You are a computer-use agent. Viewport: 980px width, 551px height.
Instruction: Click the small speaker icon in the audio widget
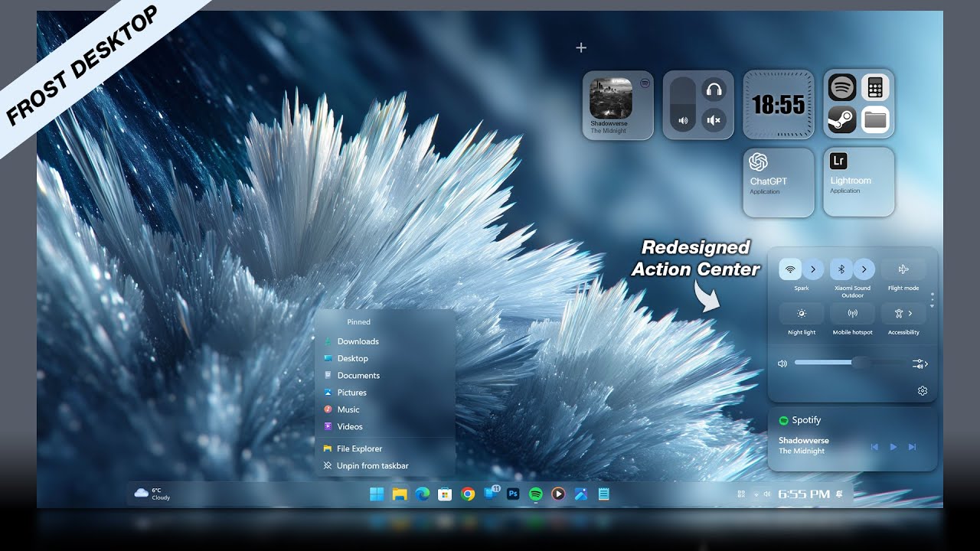(682, 120)
